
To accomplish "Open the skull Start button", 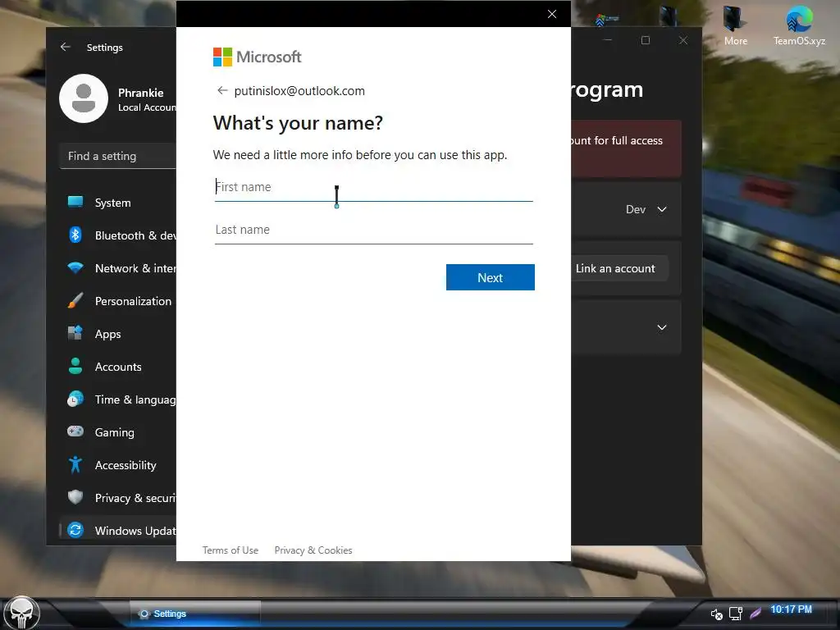I will (21, 612).
